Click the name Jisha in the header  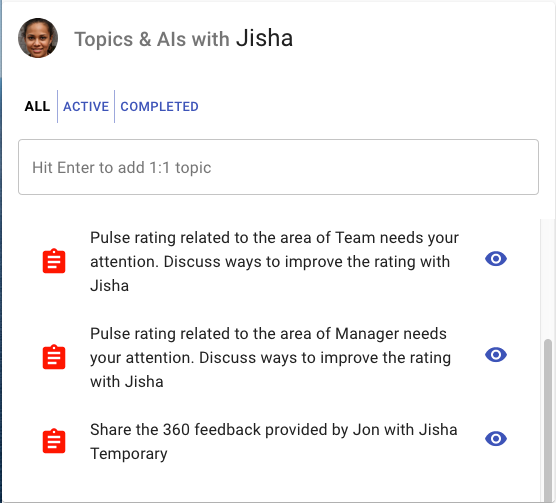click(265, 38)
